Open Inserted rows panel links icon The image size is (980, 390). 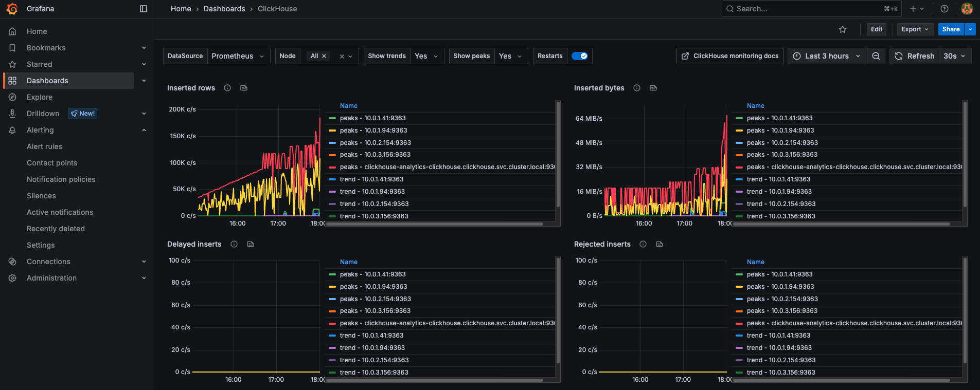pos(244,88)
